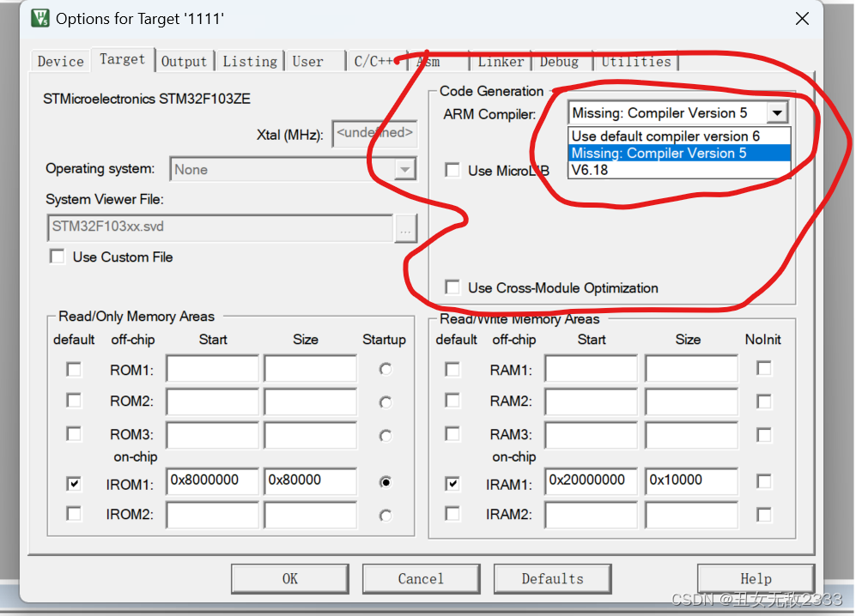Click the System Viewer File field

pyautogui.click(x=220, y=227)
